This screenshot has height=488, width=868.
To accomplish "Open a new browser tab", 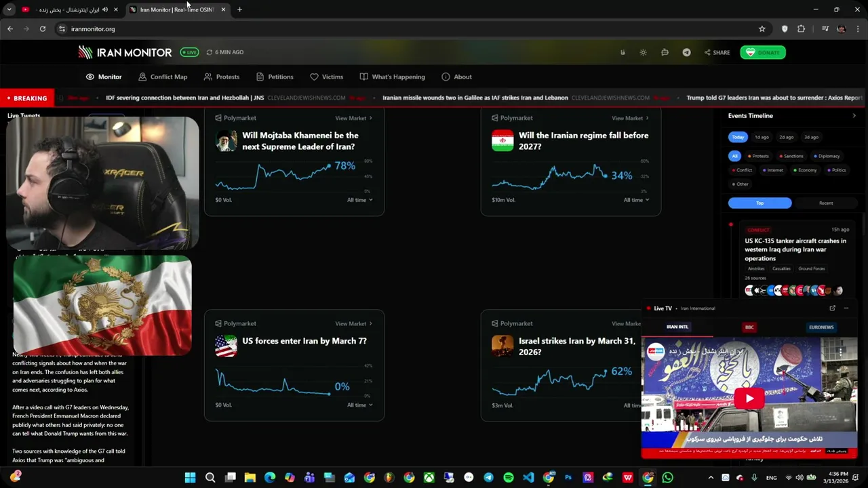I will pos(239,9).
